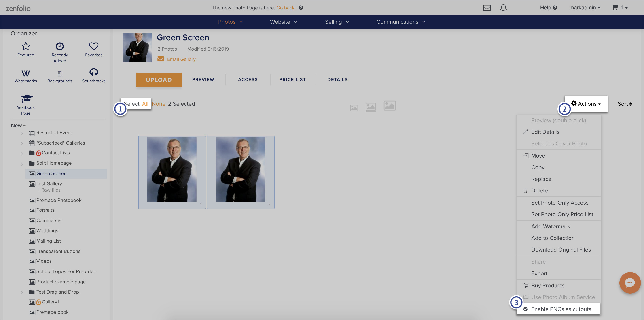
Task: Open the Featured star icon
Action: (26, 46)
